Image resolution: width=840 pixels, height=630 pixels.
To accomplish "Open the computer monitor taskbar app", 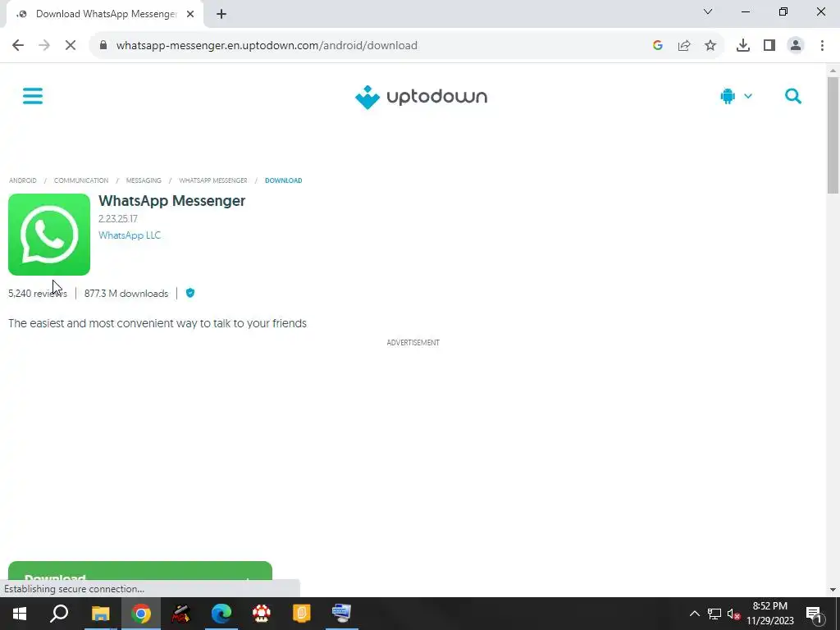I will (x=342, y=614).
